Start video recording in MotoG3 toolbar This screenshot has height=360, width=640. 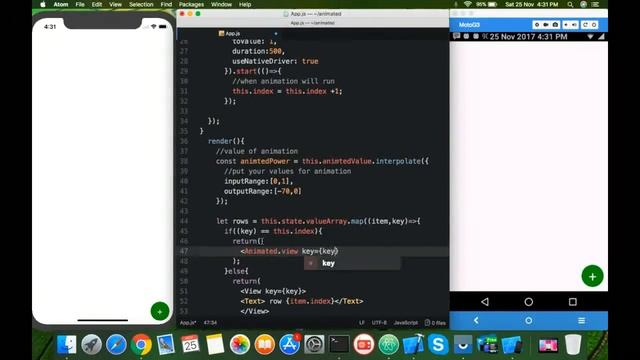(x=546, y=25)
